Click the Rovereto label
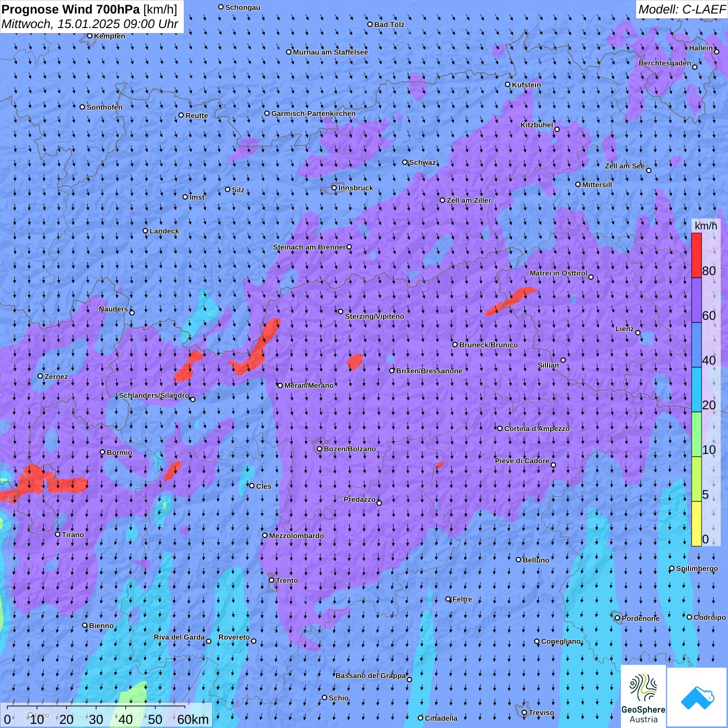 pos(234,637)
